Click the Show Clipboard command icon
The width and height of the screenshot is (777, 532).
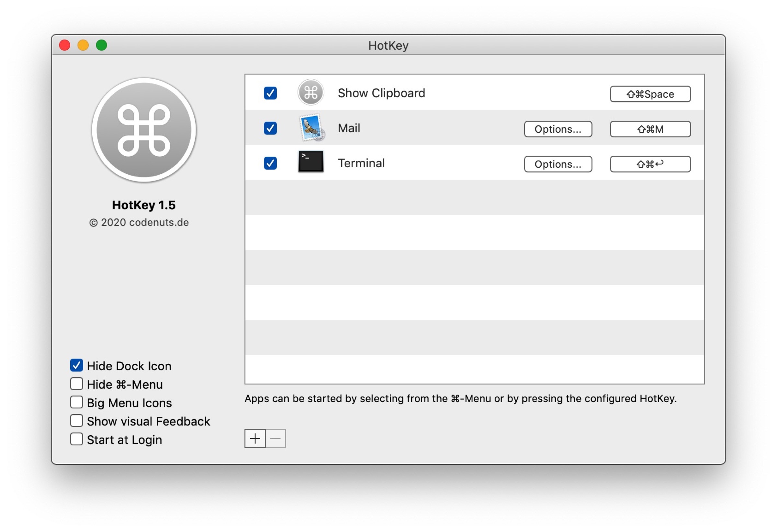[310, 93]
